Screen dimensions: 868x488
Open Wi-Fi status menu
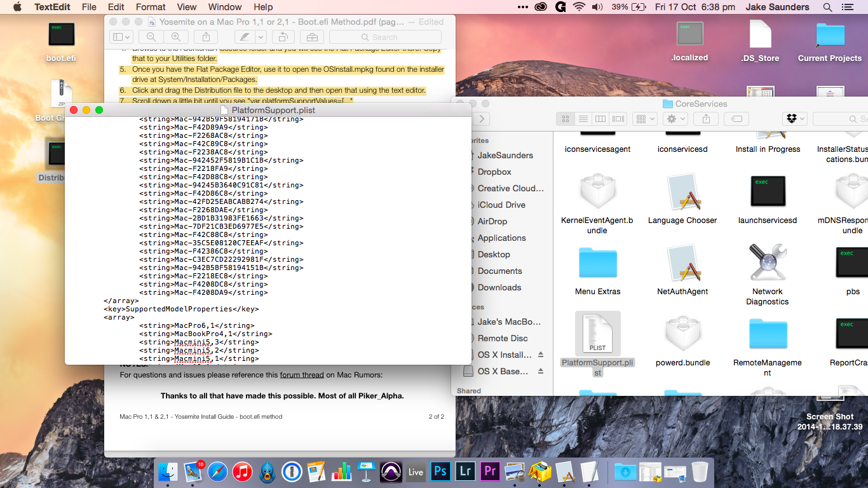[x=578, y=7]
